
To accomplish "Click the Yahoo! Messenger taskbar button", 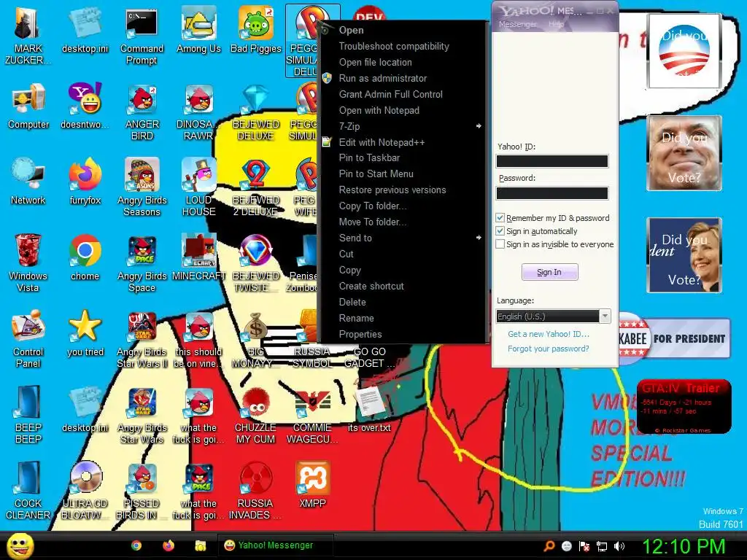I will [275, 545].
